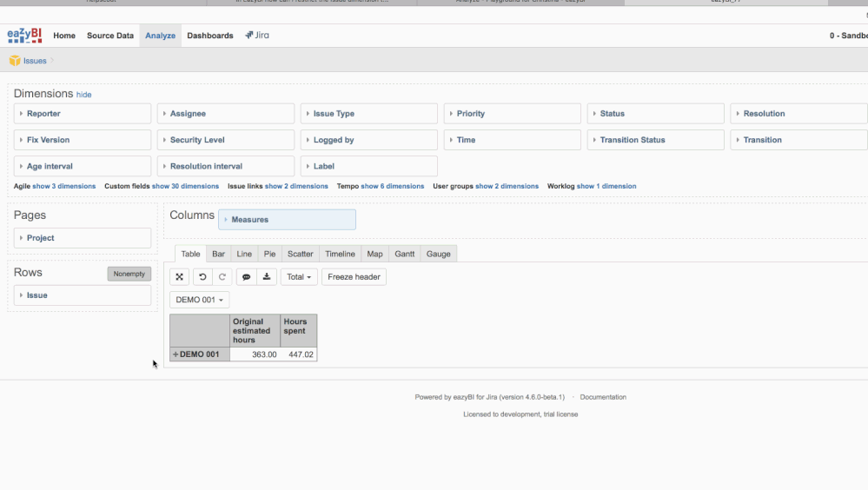Image resolution: width=868 pixels, height=490 pixels.
Task: Open the Documentation footer link
Action: click(603, 397)
